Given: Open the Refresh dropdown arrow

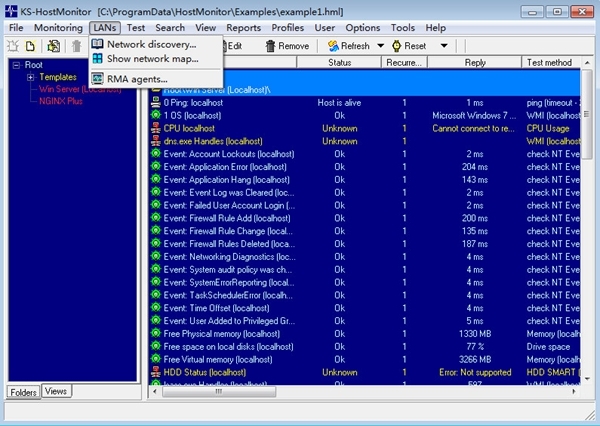Looking at the screenshot, I should [x=380, y=46].
